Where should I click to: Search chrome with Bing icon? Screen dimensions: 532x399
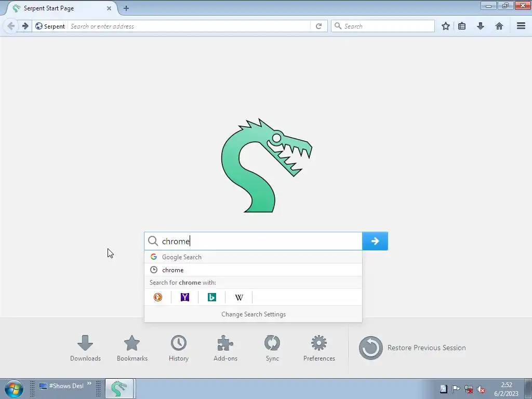[212, 297]
